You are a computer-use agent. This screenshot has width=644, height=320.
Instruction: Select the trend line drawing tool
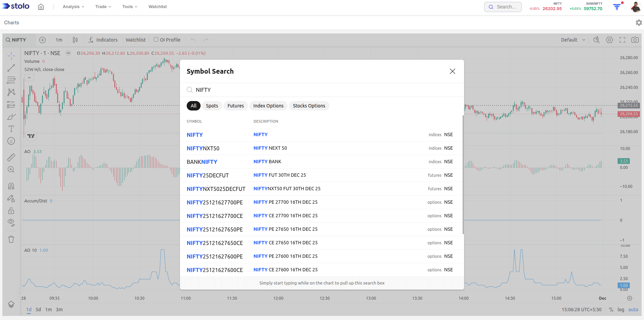[11, 68]
